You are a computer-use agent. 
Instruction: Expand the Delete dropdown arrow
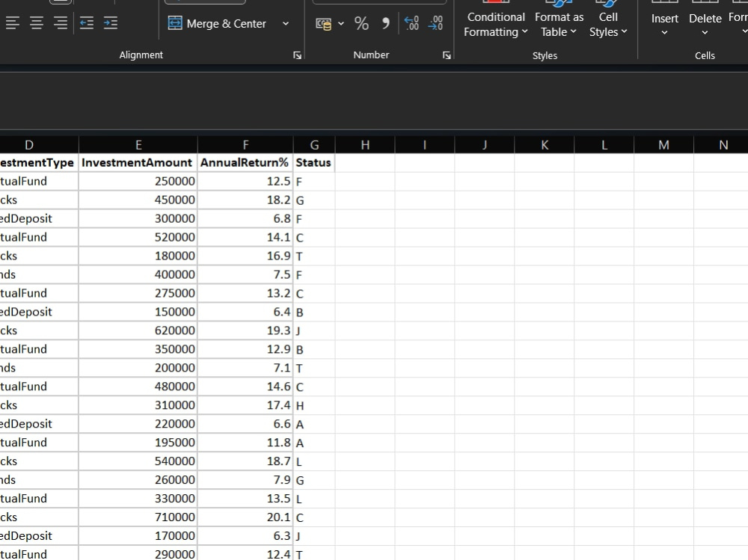click(705, 33)
